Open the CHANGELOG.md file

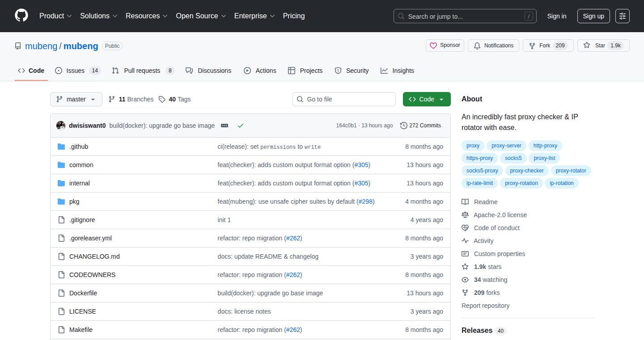(x=94, y=256)
